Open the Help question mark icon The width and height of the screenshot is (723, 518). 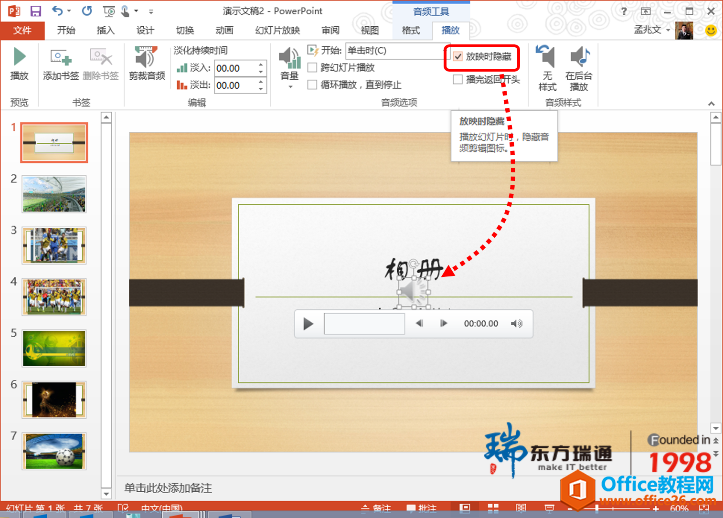[624, 11]
